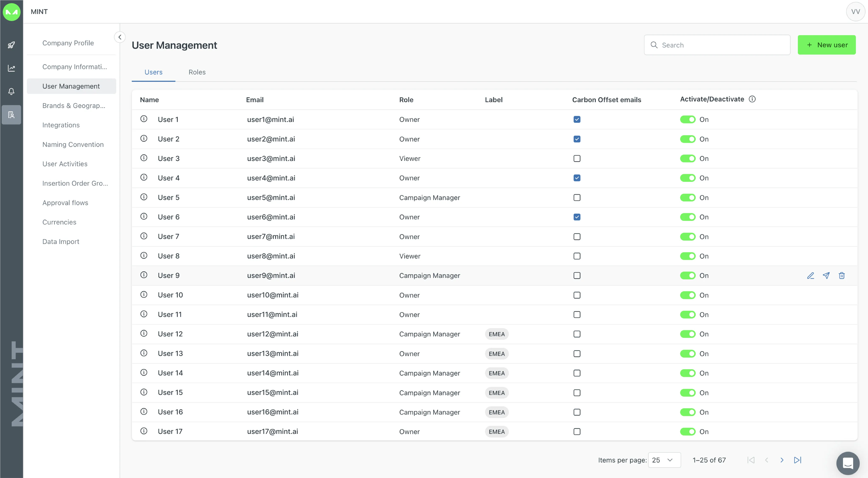
Task: Turn off activation toggle for User 12
Action: coord(687,334)
